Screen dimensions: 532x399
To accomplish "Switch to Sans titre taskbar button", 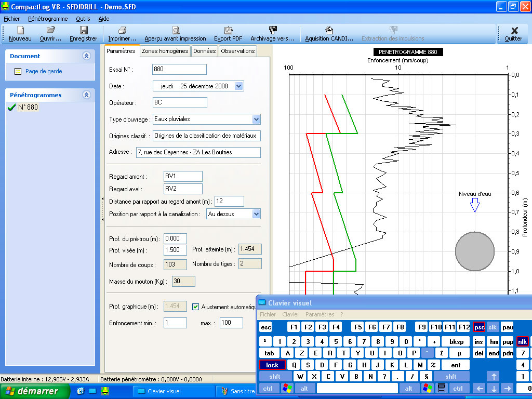I will coord(238,391).
